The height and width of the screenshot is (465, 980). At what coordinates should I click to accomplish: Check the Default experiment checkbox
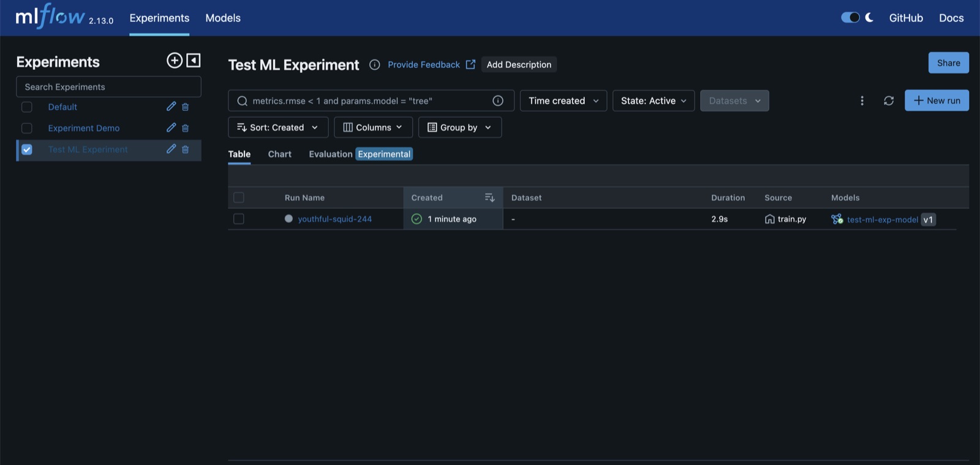[x=27, y=107]
